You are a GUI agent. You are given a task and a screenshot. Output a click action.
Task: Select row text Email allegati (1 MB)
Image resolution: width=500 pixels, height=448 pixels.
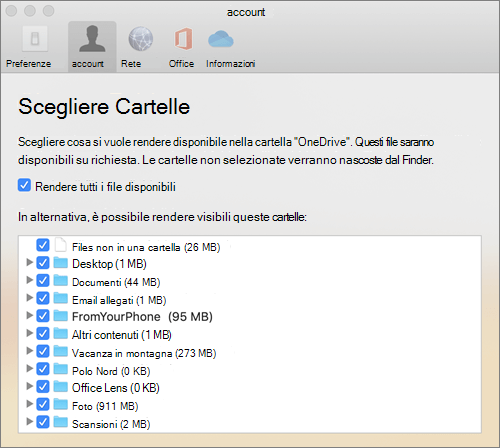[119, 300]
